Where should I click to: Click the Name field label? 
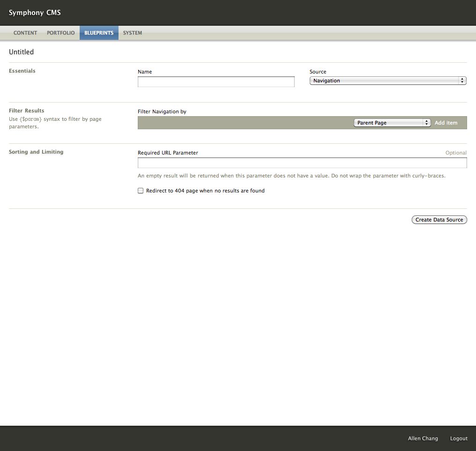tap(145, 72)
